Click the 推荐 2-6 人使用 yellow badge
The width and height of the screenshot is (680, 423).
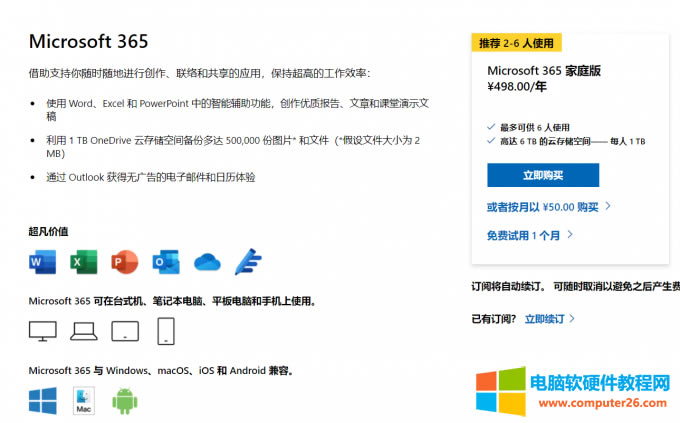coord(516,43)
